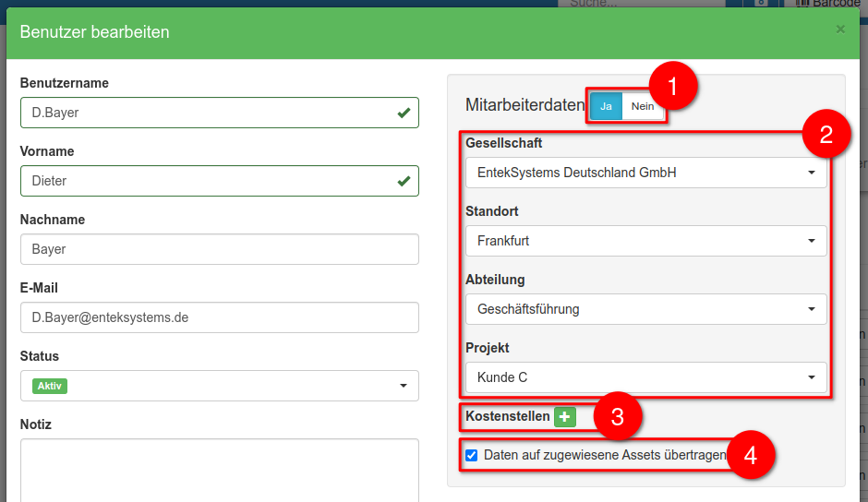
Task: Click the Mitarbeiterdaten heading
Action: tap(524, 104)
